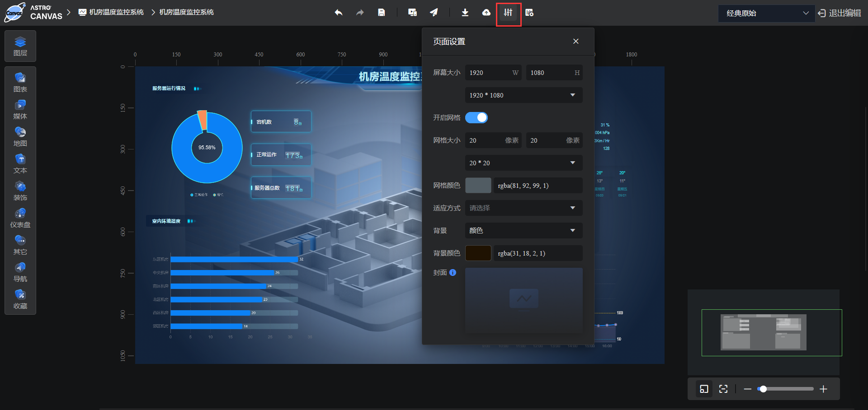868x410 pixels.
Task: Open the 媒体 media components
Action: (x=20, y=110)
